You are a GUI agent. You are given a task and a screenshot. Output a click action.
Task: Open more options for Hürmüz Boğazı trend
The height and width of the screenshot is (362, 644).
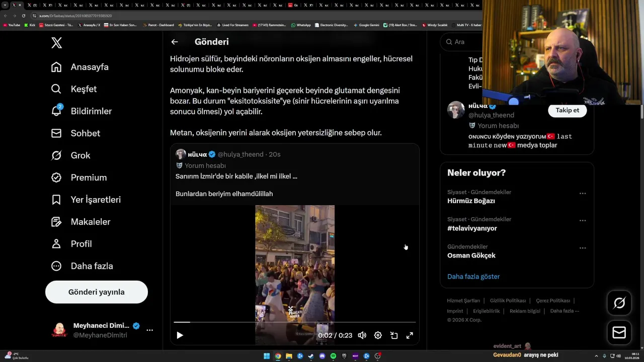coord(583,194)
